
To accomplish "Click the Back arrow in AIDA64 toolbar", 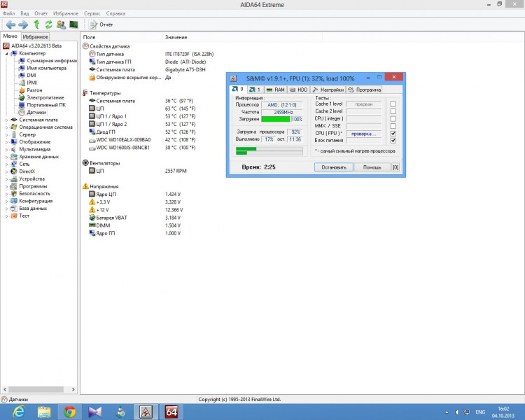I will coord(10,24).
